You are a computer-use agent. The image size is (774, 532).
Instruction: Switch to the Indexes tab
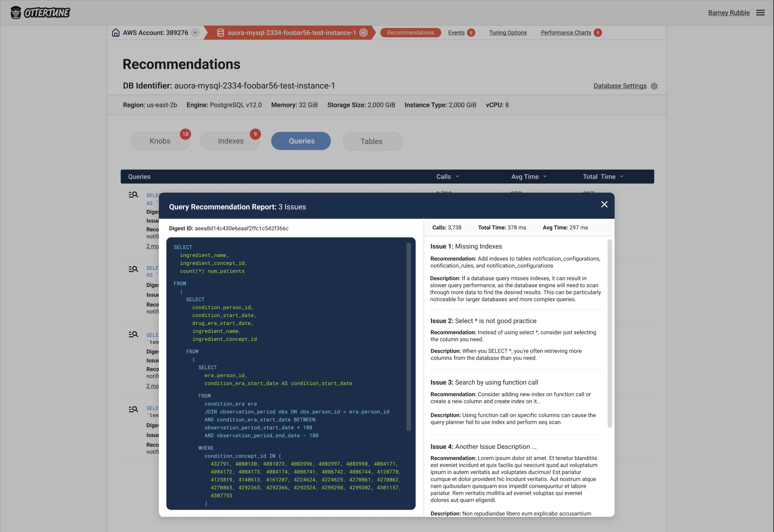tap(231, 141)
